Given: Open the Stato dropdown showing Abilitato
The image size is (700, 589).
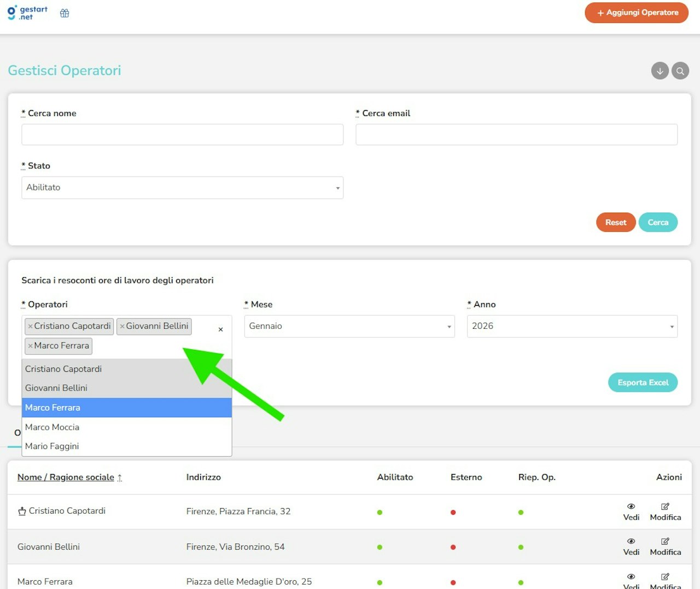Looking at the screenshot, I should coord(182,188).
